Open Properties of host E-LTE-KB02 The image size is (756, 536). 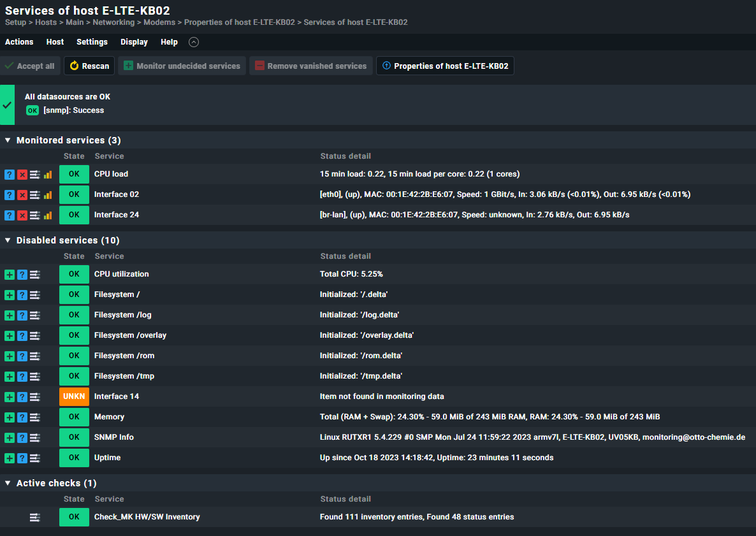tap(445, 66)
